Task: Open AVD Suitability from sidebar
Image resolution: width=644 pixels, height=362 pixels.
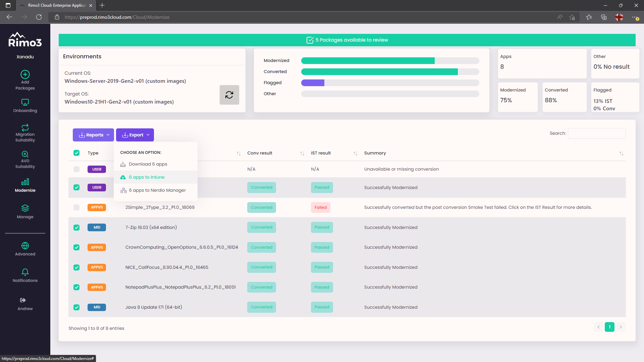Action: click(25, 154)
